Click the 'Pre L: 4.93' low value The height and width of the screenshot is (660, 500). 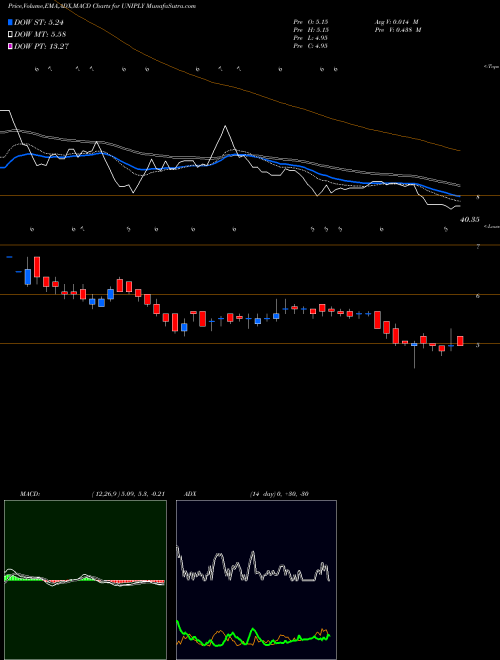(311, 38)
